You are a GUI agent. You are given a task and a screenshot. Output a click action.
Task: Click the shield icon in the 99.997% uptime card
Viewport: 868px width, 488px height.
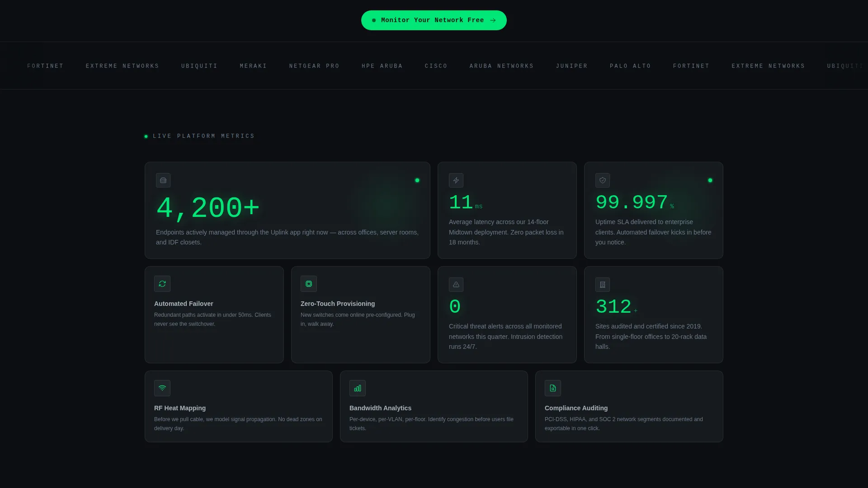pyautogui.click(x=603, y=180)
